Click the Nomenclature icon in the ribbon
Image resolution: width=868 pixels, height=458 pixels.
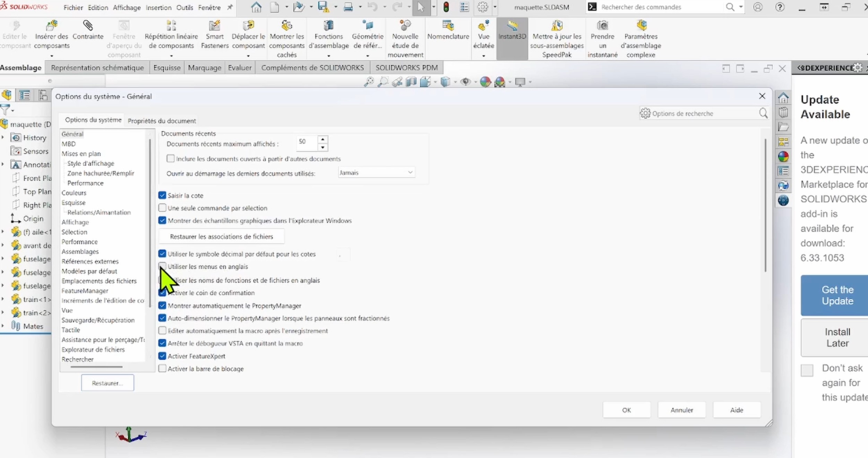point(448,26)
